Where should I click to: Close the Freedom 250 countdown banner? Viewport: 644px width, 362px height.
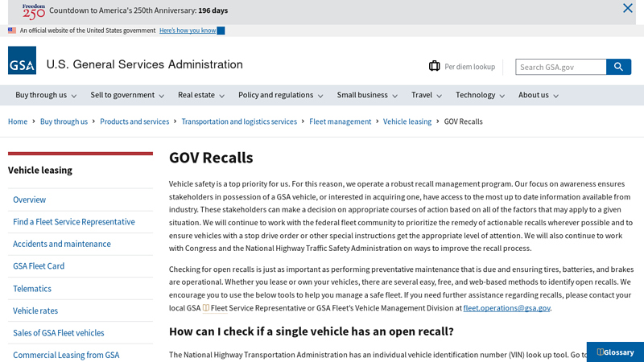pyautogui.click(x=627, y=8)
